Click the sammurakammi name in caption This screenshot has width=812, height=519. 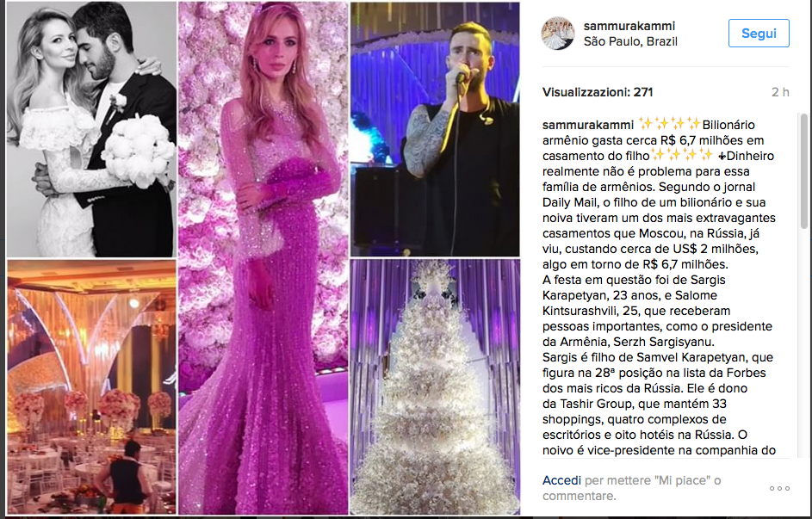[588, 125]
